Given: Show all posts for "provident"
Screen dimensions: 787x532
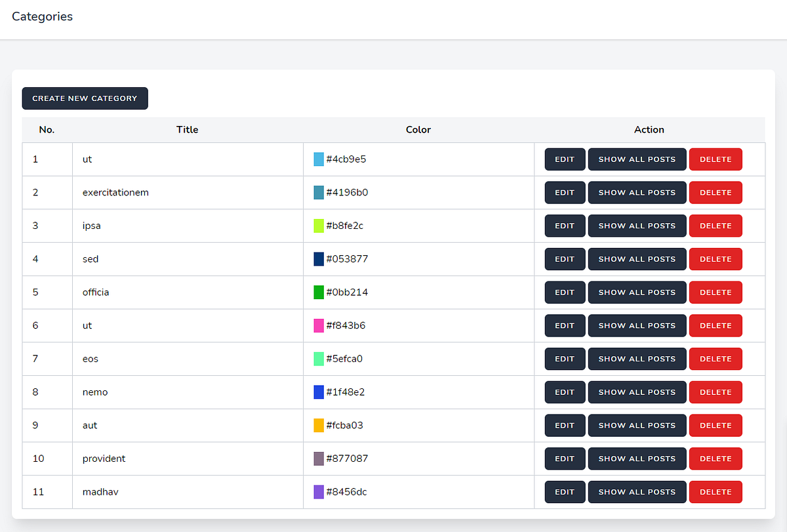Looking at the screenshot, I should (637, 459).
